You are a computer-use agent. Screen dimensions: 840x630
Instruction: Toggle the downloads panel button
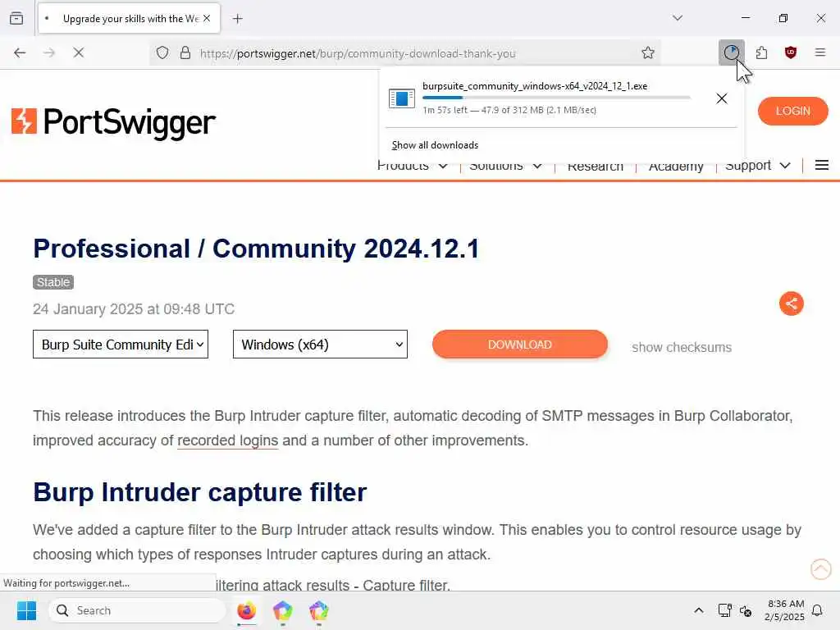[x=731, y=52]
